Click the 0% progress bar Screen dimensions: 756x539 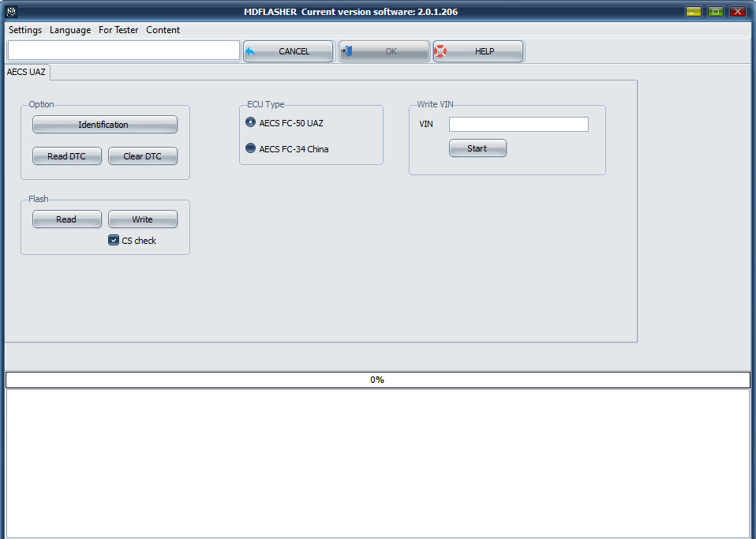pyautogui.click(x=377, y=380)
